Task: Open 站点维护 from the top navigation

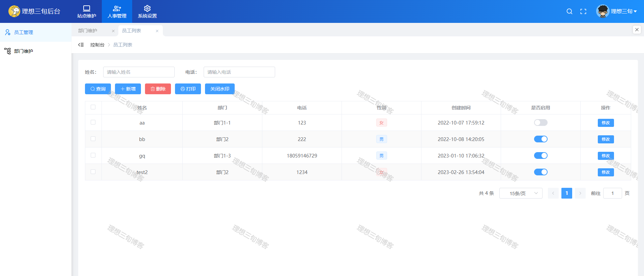Action: tap(87, 11)
